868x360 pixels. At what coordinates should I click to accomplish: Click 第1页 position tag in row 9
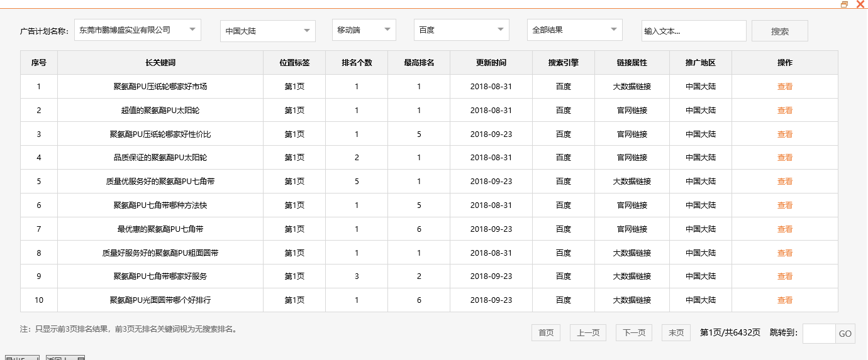[x=294, y=276]
